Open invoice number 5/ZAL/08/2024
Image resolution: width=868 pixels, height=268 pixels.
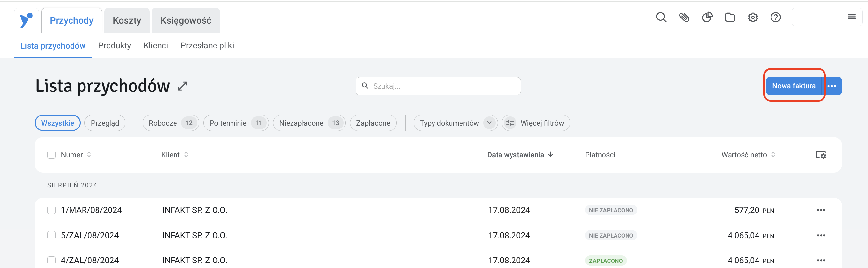click(x=90, y=235)
